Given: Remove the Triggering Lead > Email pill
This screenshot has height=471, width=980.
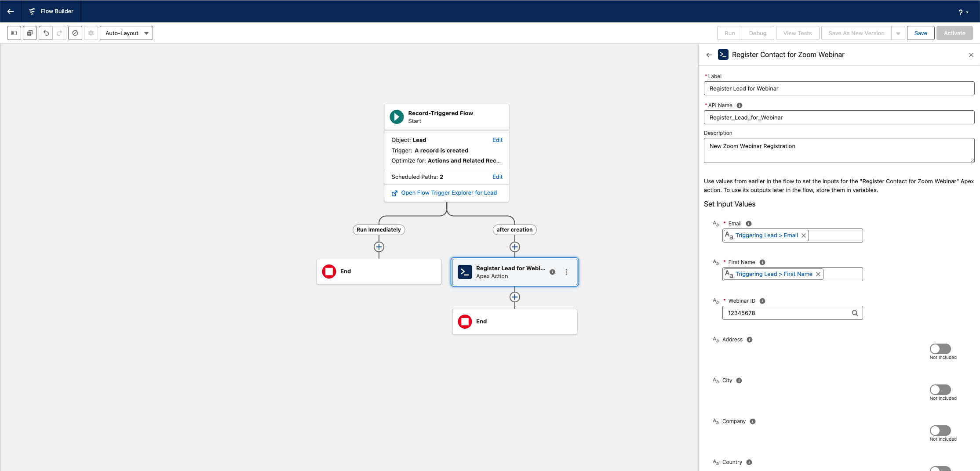Looking at the screenshot, I should click(x=804, y=235).
